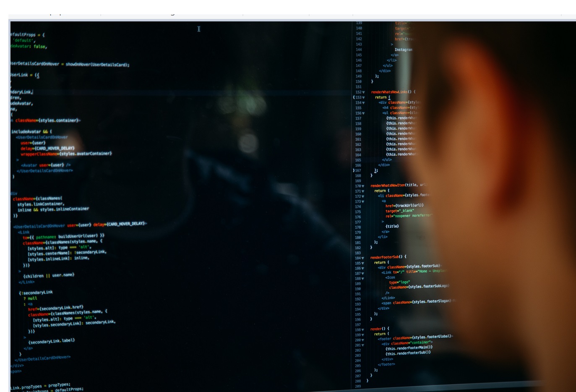Click the render() { declaration on line 198

tap(380, 329)
